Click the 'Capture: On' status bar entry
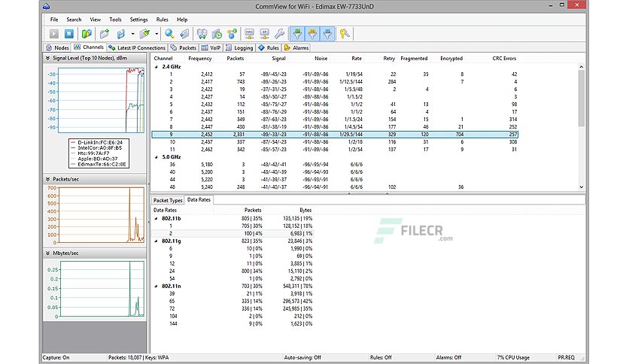This screenshot has width=629, height=364. 56,357
